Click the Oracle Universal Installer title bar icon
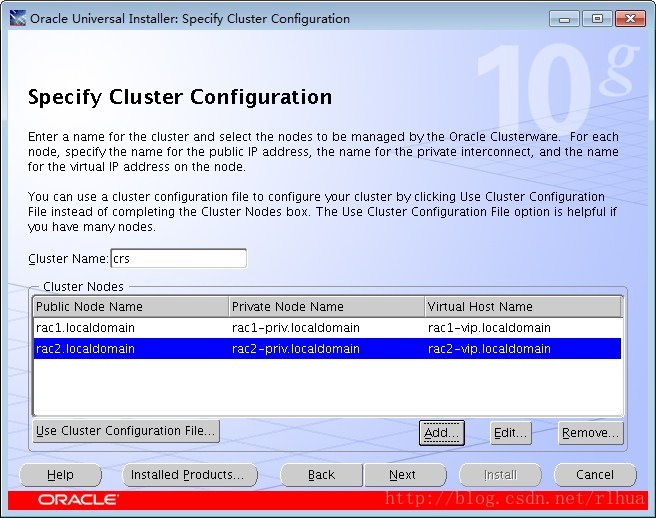The width and height of the screenshot is (656, 518). 17,18
